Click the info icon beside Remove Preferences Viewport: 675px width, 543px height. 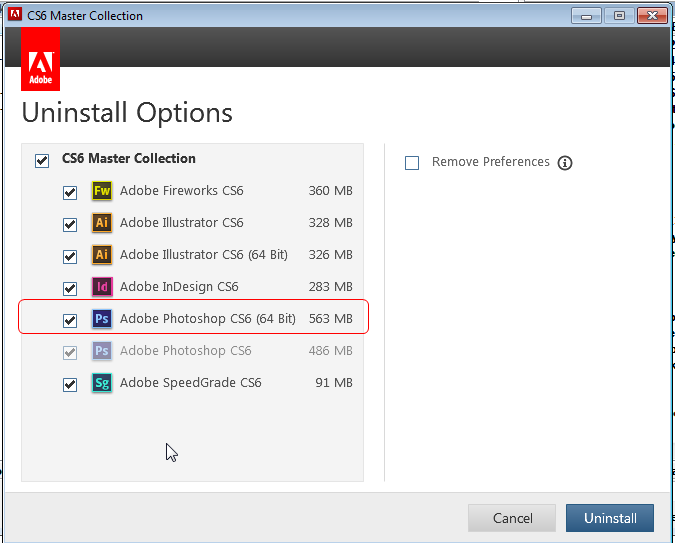(565, 163)
